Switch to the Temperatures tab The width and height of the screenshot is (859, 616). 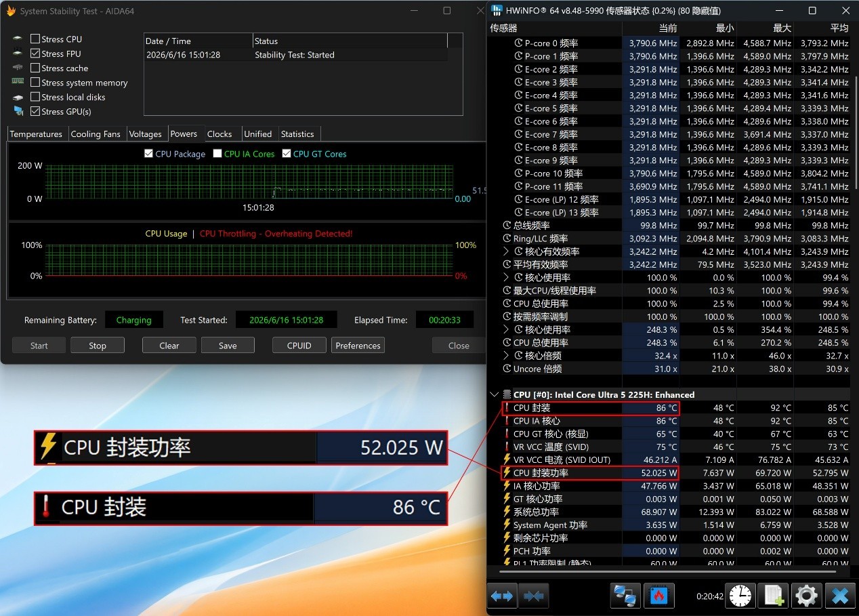36,134
